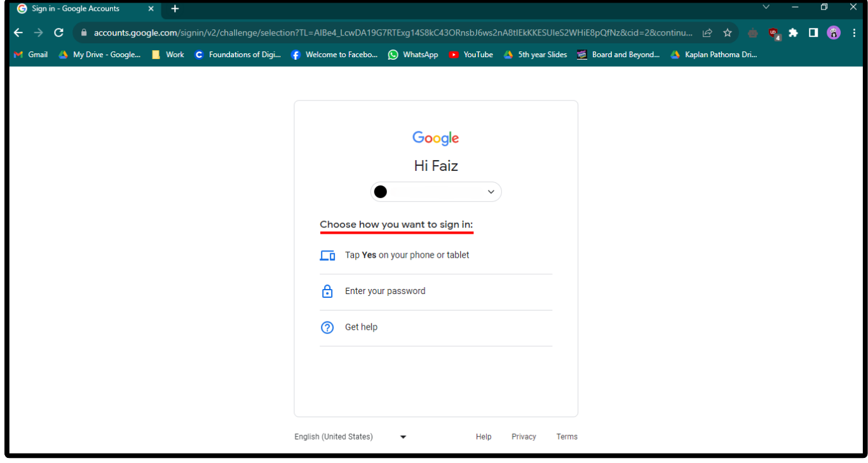Open the Work bookmarks folder
This screenshot has height=463, width=868.
tap(168, 55)
